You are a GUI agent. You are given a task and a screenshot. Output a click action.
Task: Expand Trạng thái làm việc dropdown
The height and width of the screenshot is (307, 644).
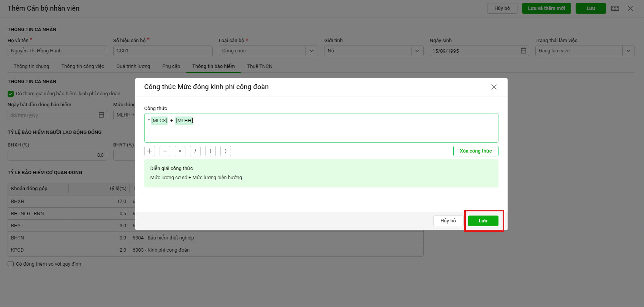pos(628,51)
